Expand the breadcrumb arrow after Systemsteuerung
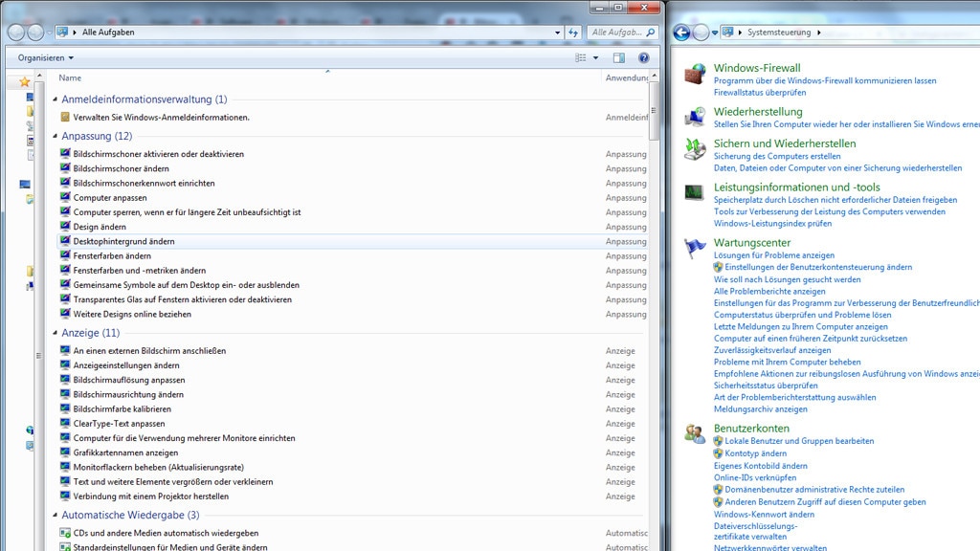This screenshot has height=551, width=980. (x=819, y=33)
